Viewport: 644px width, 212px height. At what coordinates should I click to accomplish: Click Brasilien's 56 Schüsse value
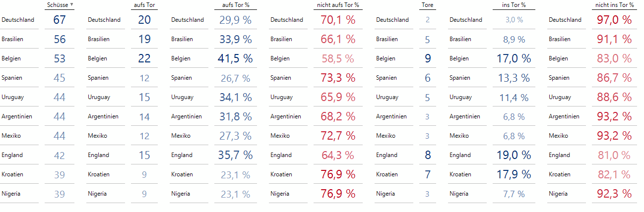pyautogui.click(x=60, y=39)
